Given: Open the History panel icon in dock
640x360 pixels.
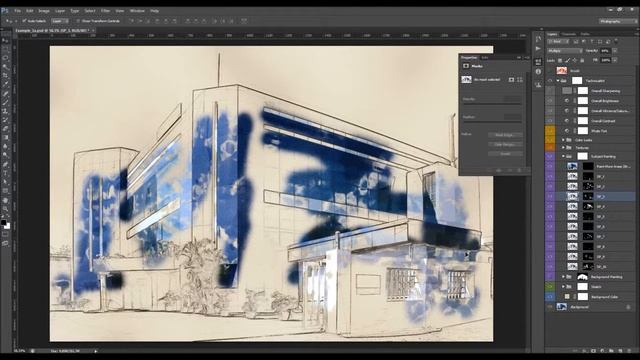Looking at the screenshot, I should (538, 39).
